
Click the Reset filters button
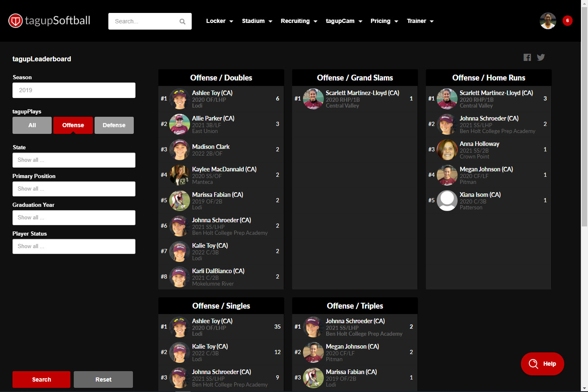[x=103, y=379]
